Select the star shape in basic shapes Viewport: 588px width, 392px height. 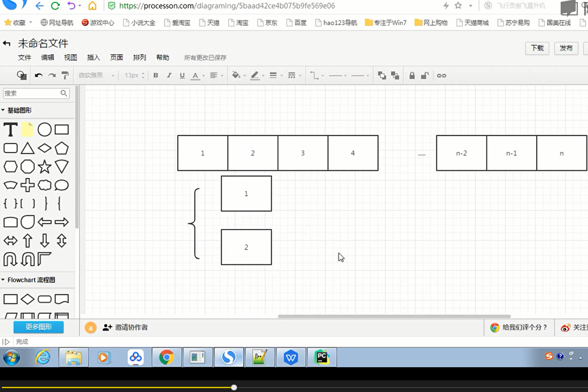click(44, 167)
